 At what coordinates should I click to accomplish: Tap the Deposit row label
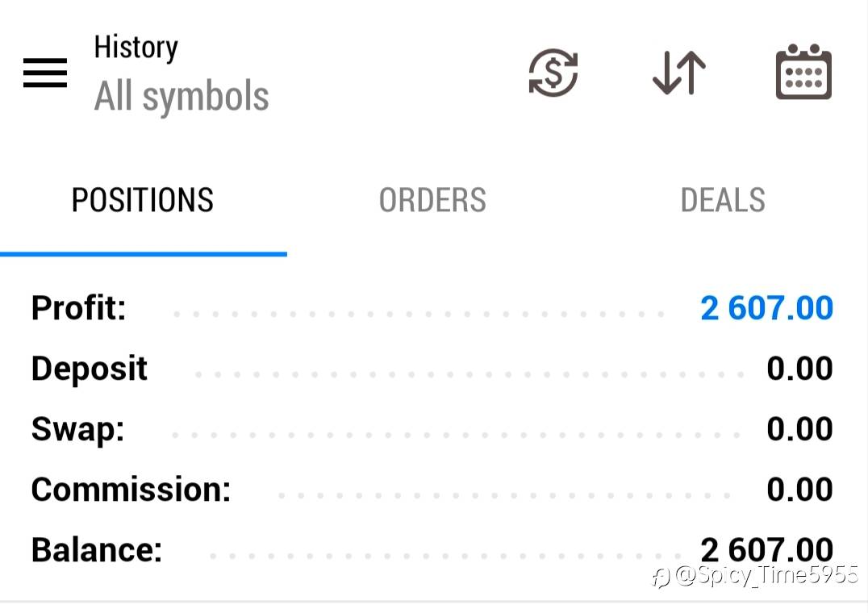[x=89, y=369]
